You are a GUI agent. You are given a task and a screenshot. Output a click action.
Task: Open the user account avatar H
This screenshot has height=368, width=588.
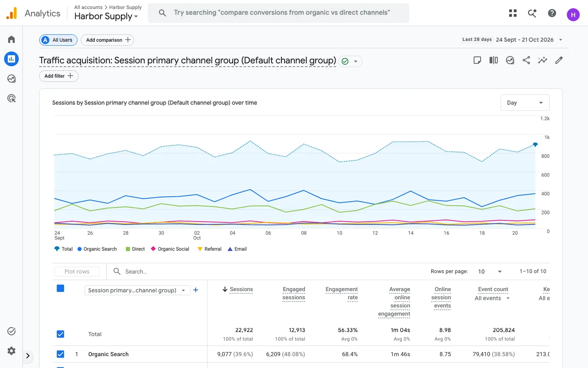(573, 15)
